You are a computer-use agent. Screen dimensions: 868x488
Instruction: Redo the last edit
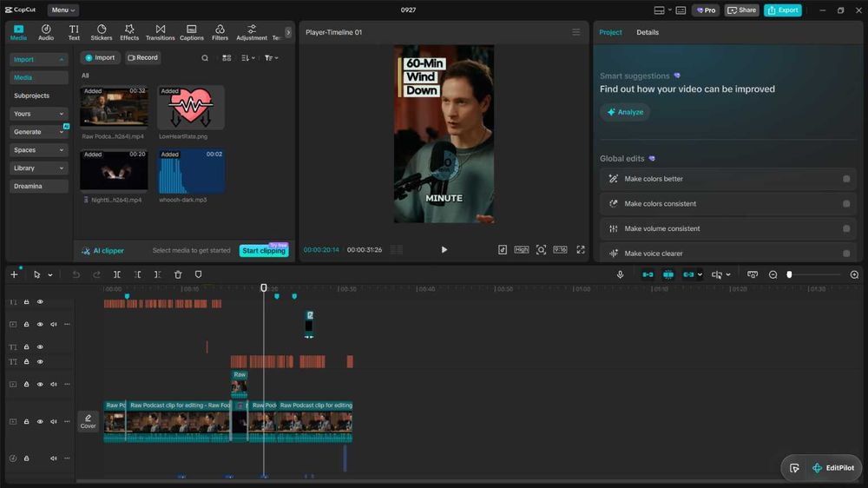[96, 274]
